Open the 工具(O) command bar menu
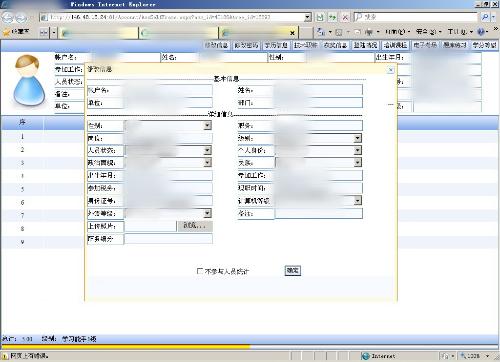Screen dimensions: 500x362 460,32
